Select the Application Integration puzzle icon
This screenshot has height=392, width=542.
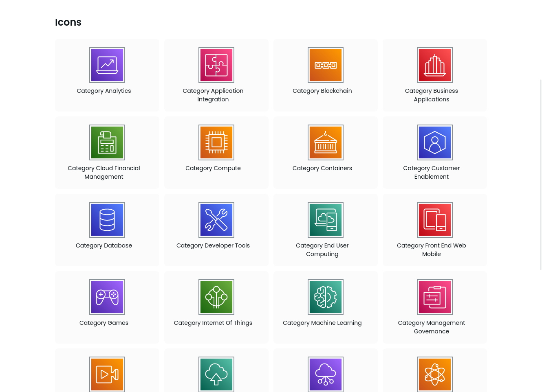click(216, 65)
